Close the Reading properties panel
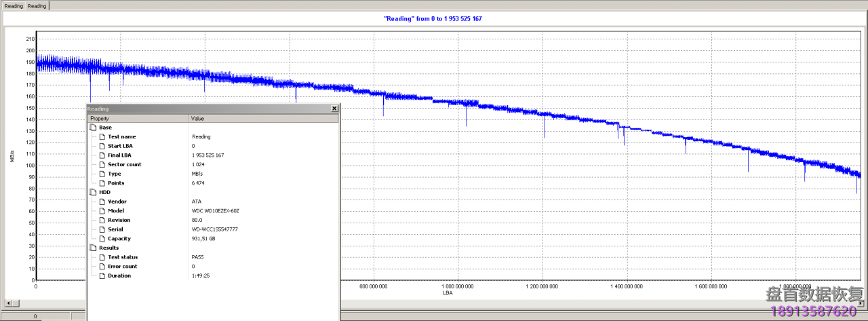Image resolution: width=868 pixels, height=321 pixels. point(334,109)
